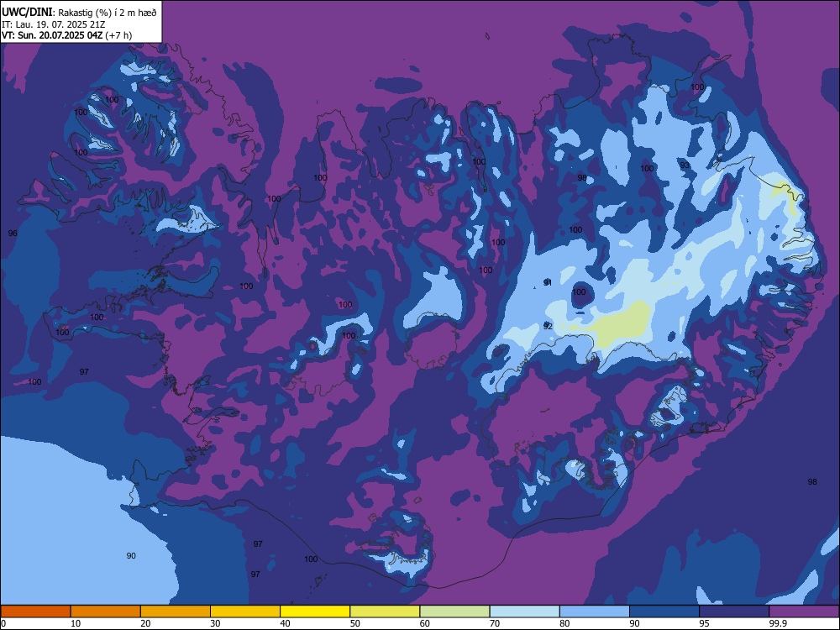Click the legend tick label '80'
Image resolution: width=840 pixels, height=630 pixels.
(565, 623)
